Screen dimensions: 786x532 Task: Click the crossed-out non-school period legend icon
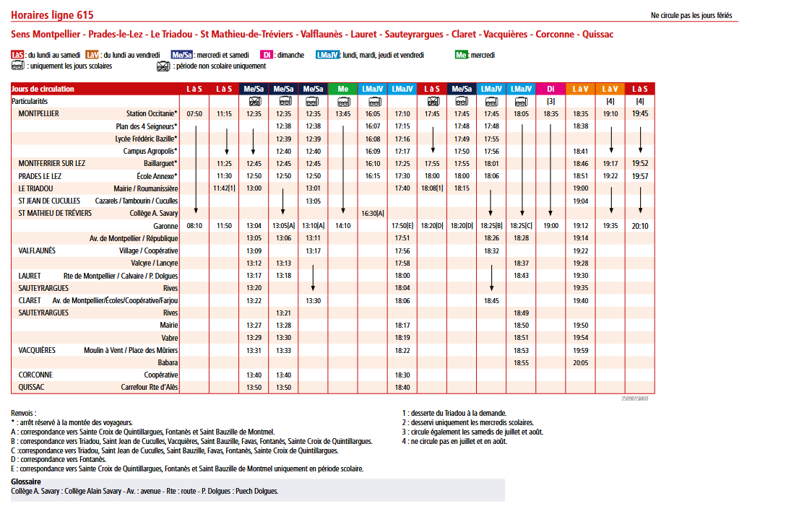coord(163,66)
